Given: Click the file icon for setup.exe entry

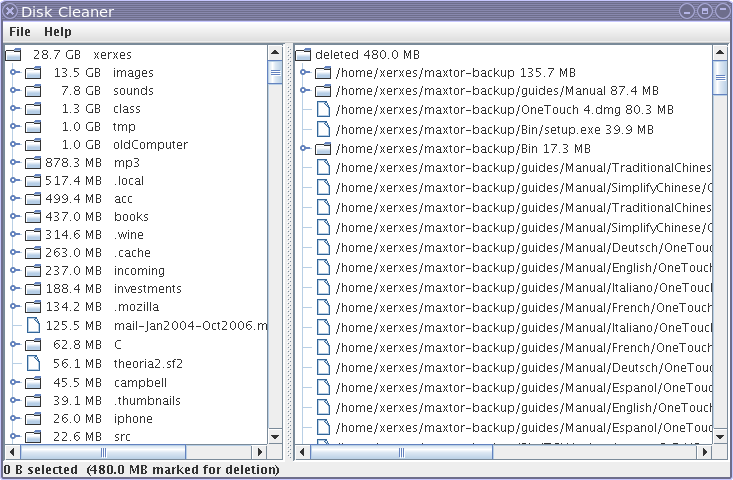Looking at the screenshot, I should coord(323,127).
